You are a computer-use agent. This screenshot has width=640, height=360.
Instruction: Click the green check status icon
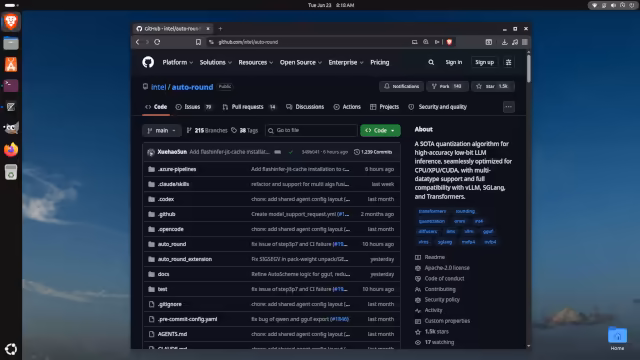[x=291, y=152]
